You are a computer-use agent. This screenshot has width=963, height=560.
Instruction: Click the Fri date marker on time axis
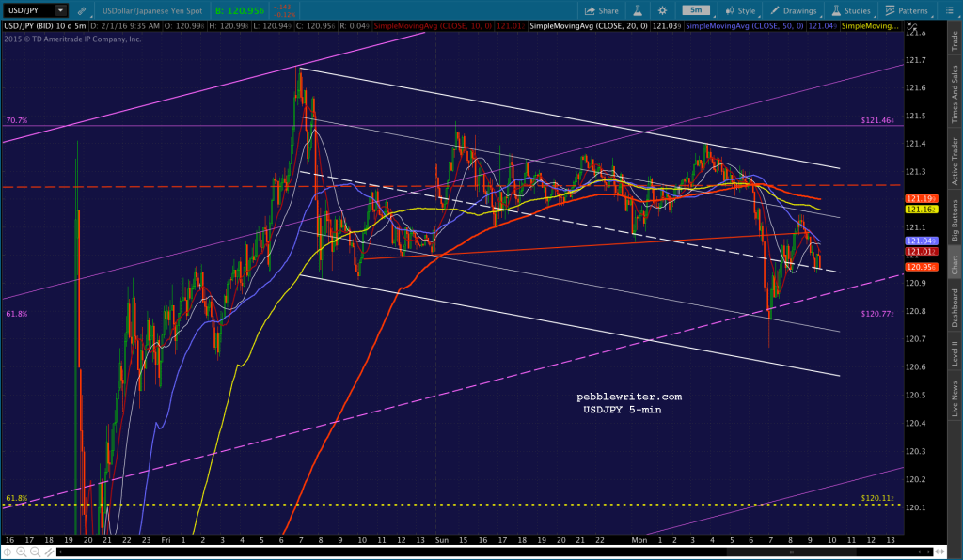(166, 540)
